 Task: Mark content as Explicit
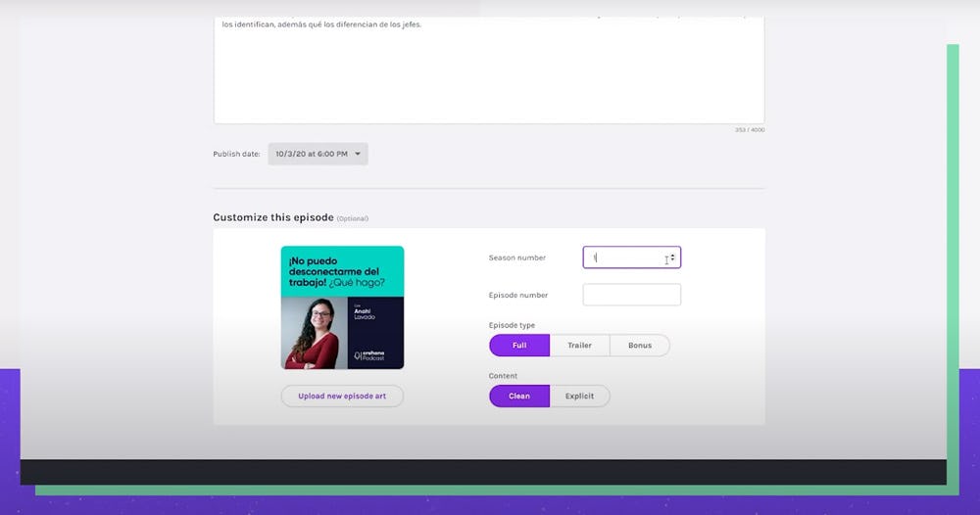pyautogui.click(x=579, y=396)
